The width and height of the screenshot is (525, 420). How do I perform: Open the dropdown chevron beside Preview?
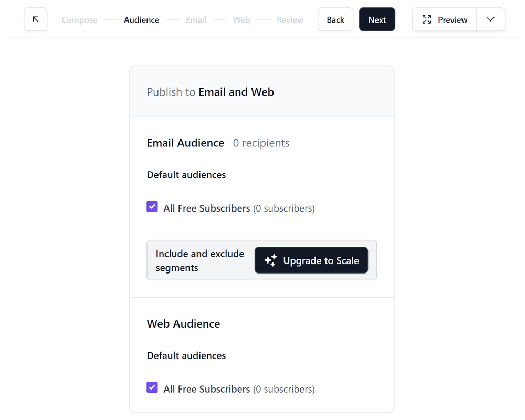tap(490, 19)
